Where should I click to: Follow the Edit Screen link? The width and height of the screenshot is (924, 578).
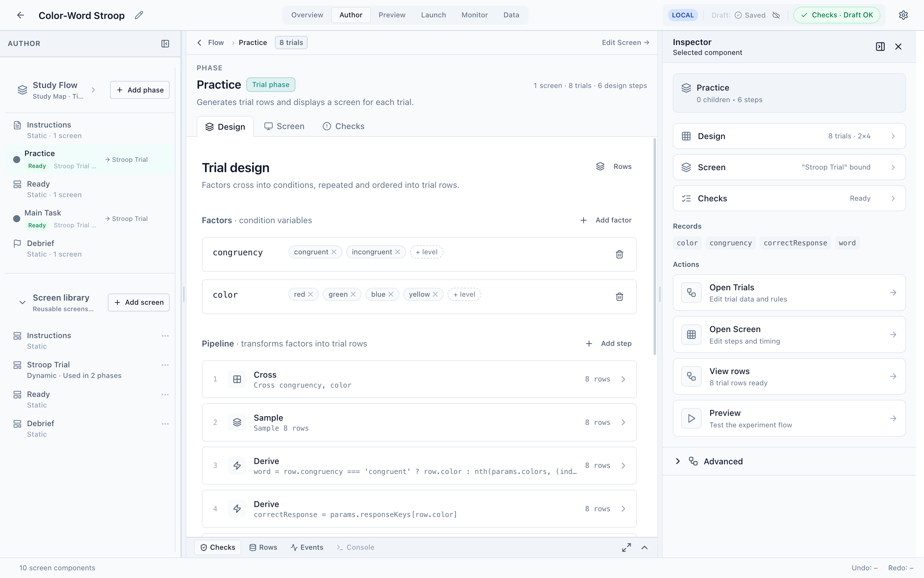click(625, 42)
